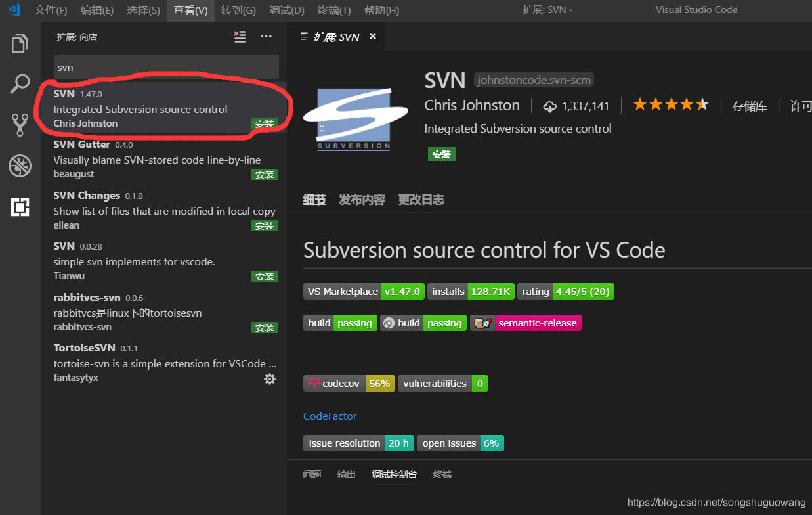Screen dimensions: 812x515
Task: Open the Explorer view in the activity bar
Action: pyautogui.click(x=19, y=43)
